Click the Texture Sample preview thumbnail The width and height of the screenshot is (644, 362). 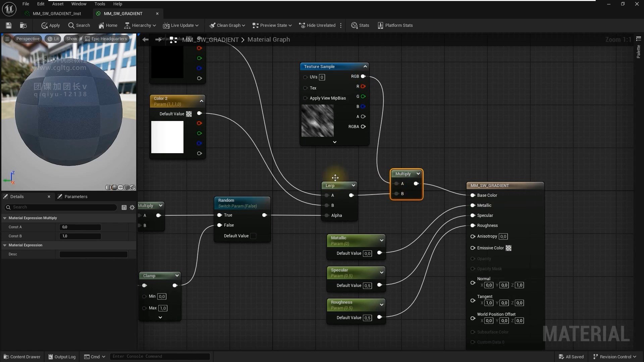click(x=318, y=121)
